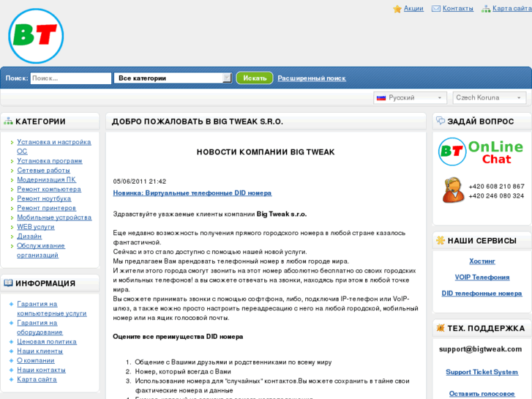Open Ценовая политика link
This screenshot has width=532, height=399.
pyautogui.click(x=47, y=341)
